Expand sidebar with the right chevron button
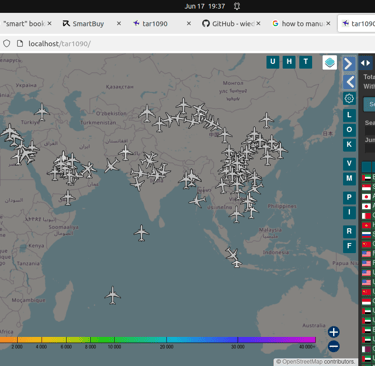The height and width of the screenshot is (366, 375). [349, 63]
